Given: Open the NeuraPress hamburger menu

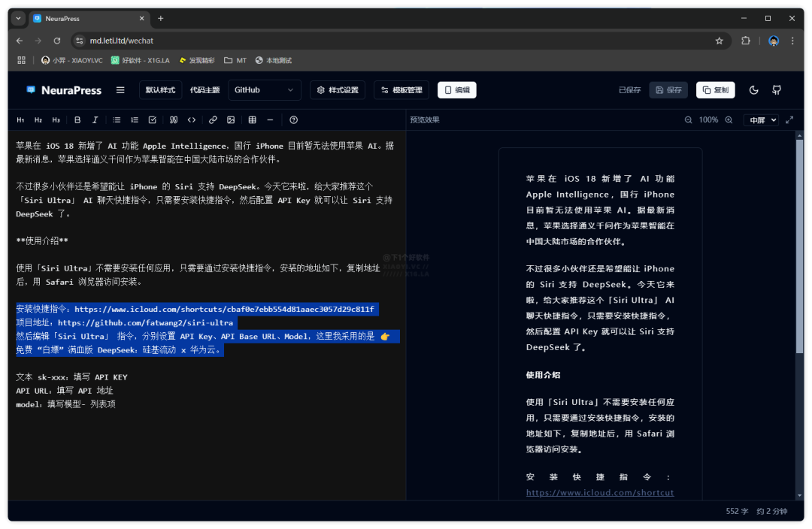Looking at the screenshot, I should click(x=120, y=90).
